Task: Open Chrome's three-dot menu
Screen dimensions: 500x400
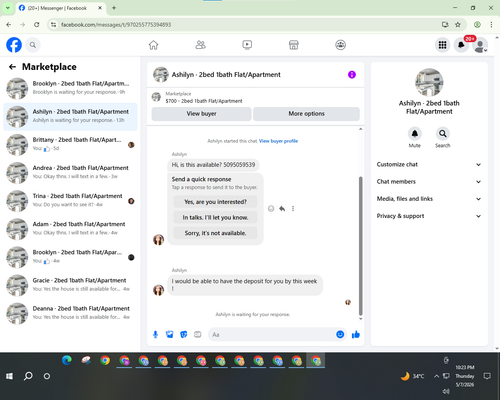Action: [491, 24]
